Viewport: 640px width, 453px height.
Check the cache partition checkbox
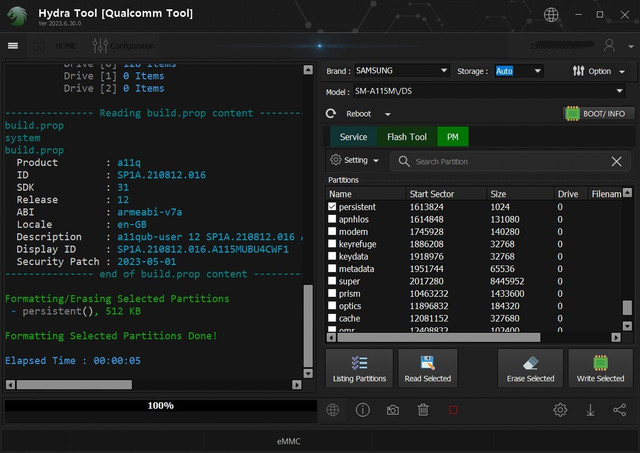(x=332, y=318)
